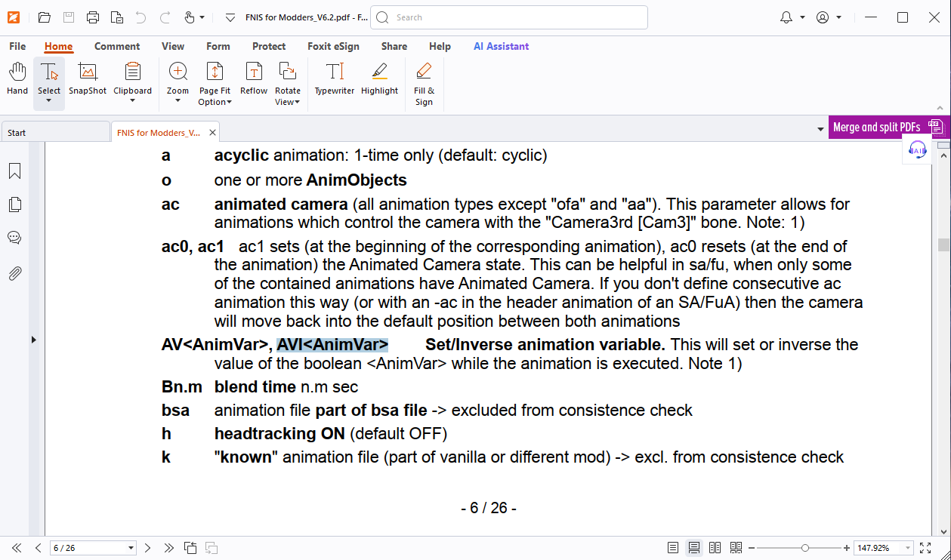Open the AI Assistant tab

(502, 46)
